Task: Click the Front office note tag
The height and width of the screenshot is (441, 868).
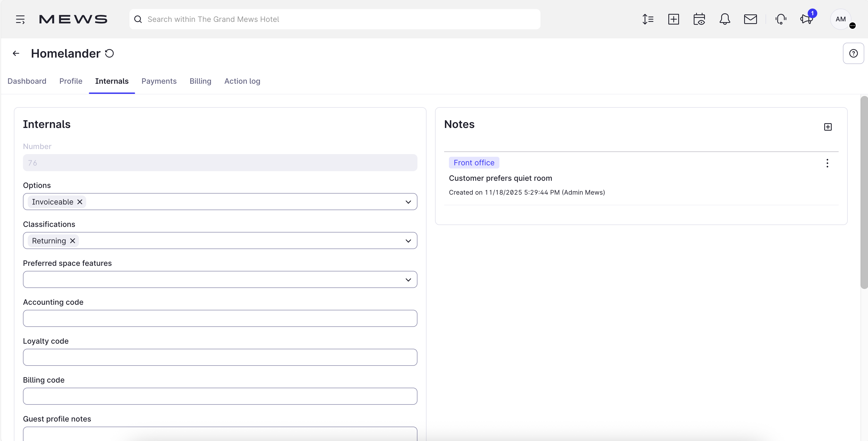Action: click(474, 163)
